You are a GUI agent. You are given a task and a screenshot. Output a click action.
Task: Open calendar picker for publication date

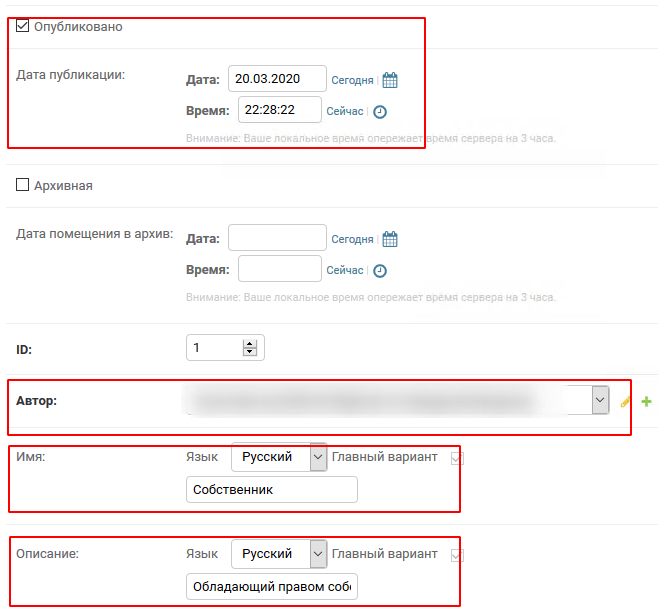(390, 80)
